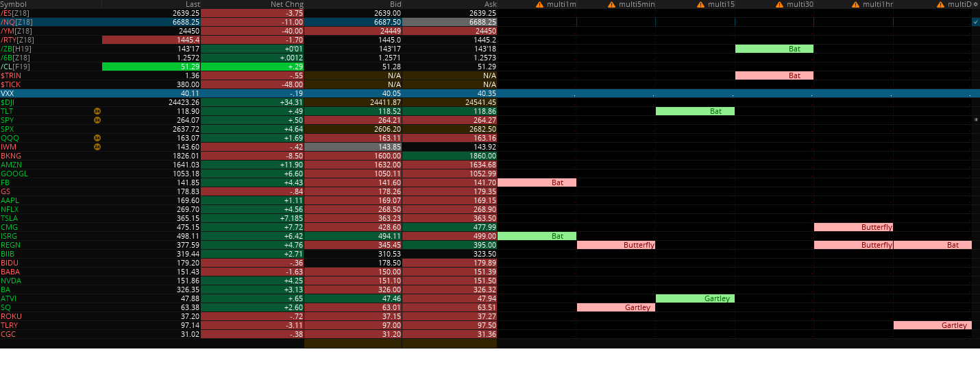
Task: Click Bid 143.85 in IWM row
Action: (x=353, y=147)
